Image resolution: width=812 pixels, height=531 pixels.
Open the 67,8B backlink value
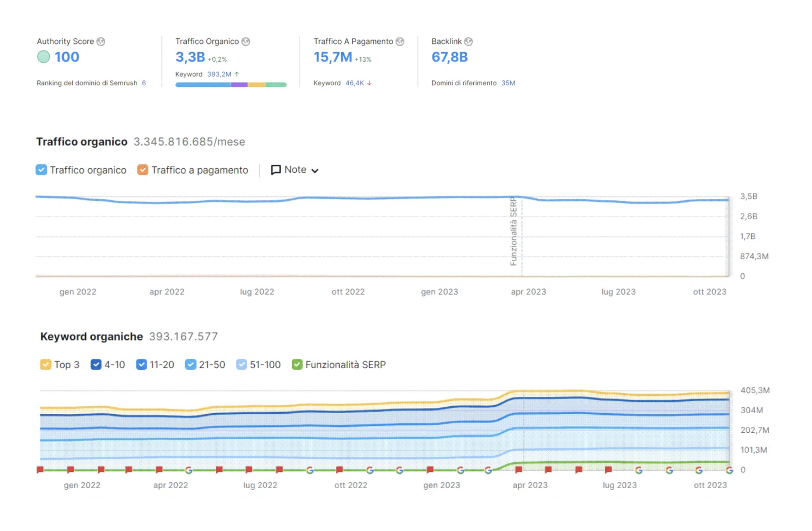click(449, 57)
